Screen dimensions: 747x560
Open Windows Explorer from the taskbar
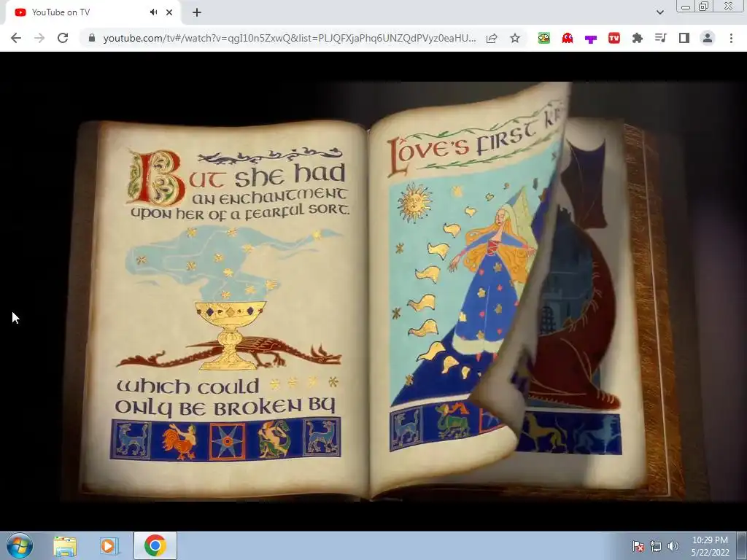(65, 545)
